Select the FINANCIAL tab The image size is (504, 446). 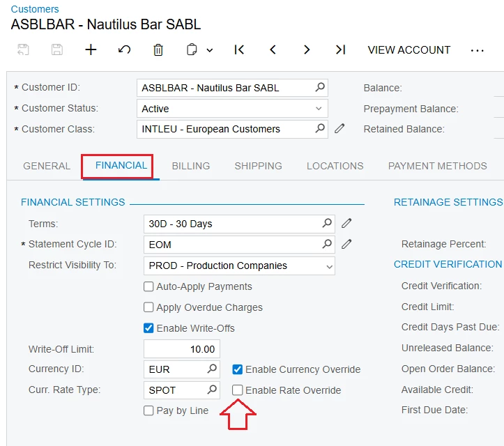tap(121, 165)
